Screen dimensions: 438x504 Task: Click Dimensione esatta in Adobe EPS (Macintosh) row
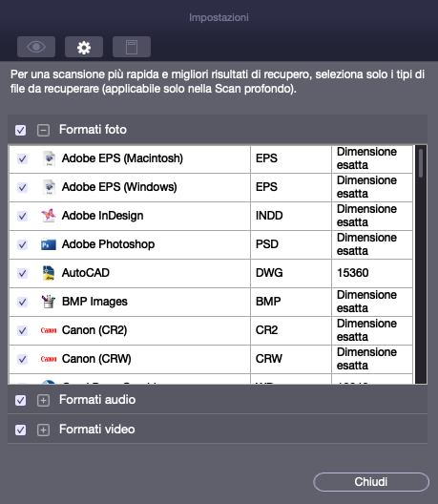(x=366, y=158)
